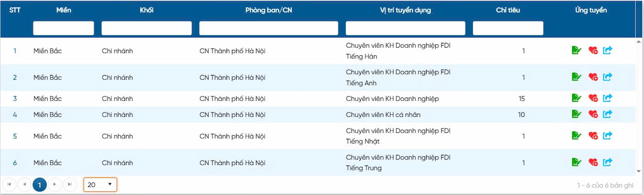Click red heart icon in row 1
The height and width of the screenshot is (195, 644).
tap(593, 50)
